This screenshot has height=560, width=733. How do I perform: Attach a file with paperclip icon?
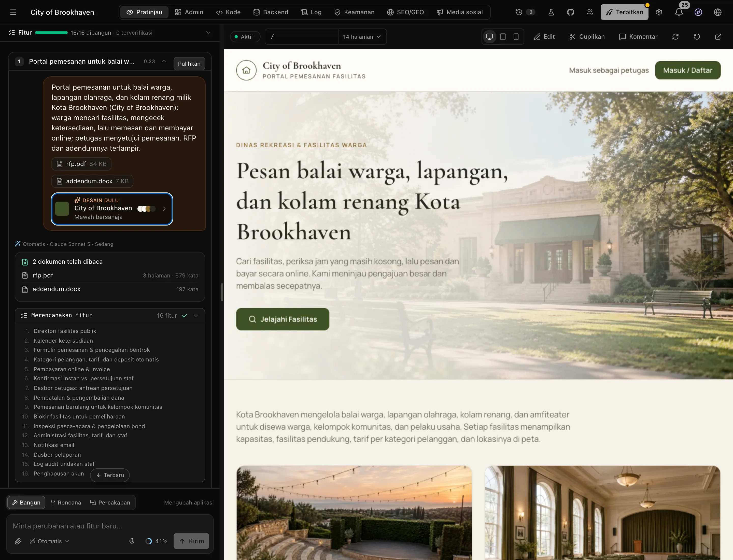[x=18, y=541]
